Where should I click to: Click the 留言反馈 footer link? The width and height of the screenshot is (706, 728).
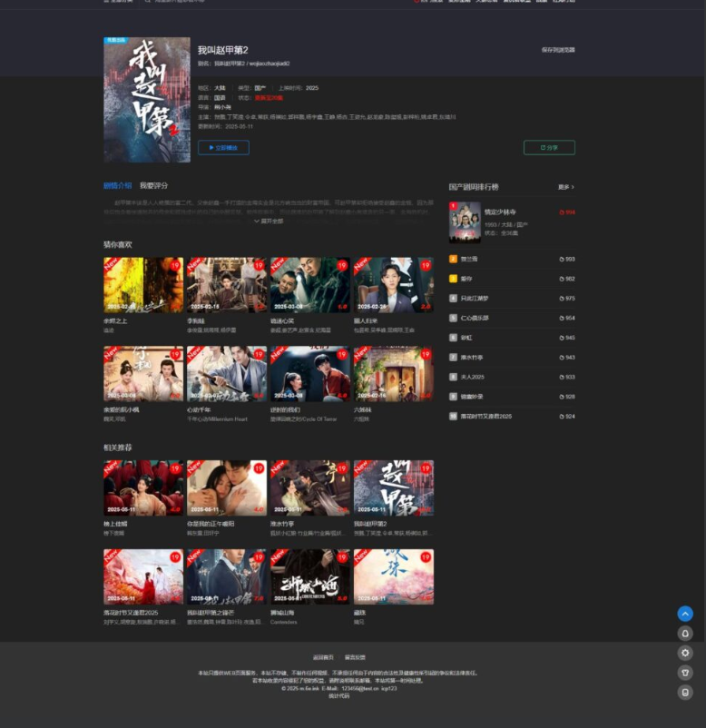click(x=355, y=657)
